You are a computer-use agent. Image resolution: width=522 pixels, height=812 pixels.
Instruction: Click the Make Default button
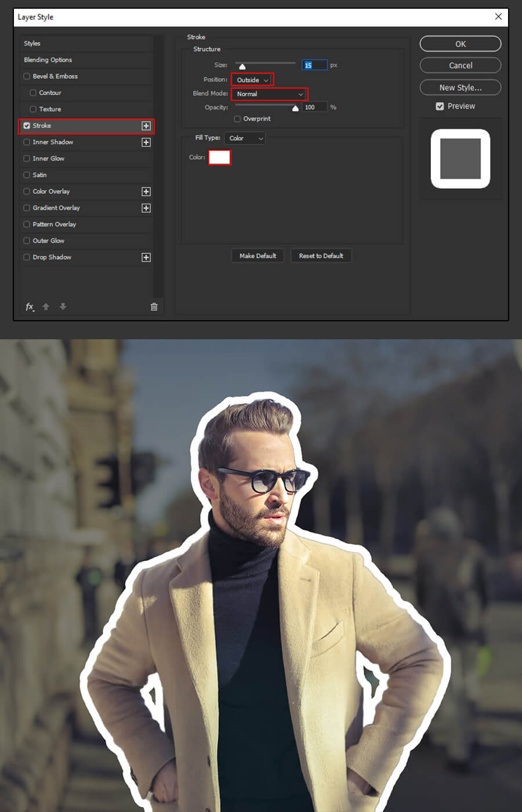point(258,256)
